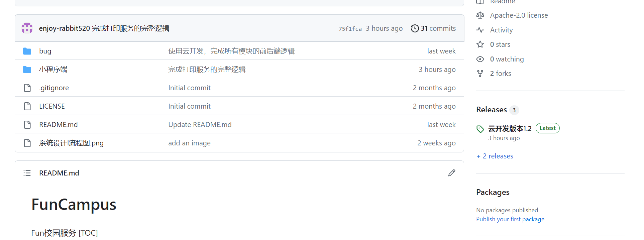Open the 云开发版本1.2 latest release
The image size is (644, 240).
click(510, 129)
